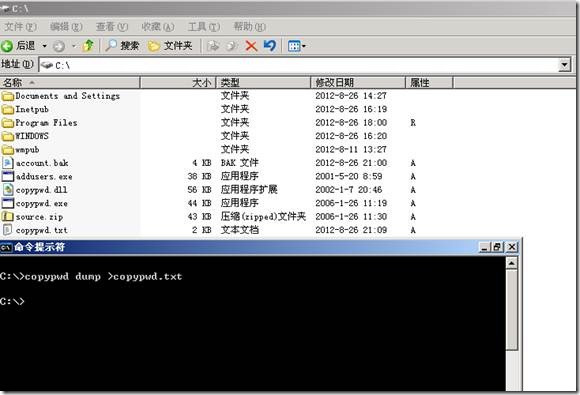The width and height of the screenshot is (580, 395).
Task: Select the Inetpub folder icon
Action: click(7, 109)
